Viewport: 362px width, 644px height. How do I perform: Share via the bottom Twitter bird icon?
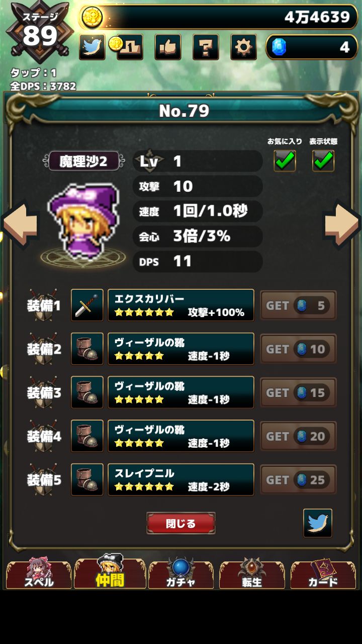point(318,523)
